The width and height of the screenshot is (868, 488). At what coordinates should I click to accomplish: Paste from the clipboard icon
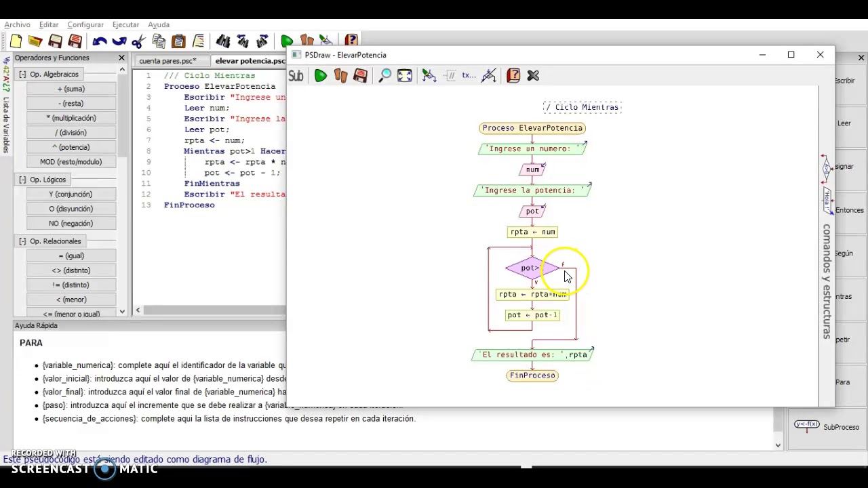[x=178, y=41]
